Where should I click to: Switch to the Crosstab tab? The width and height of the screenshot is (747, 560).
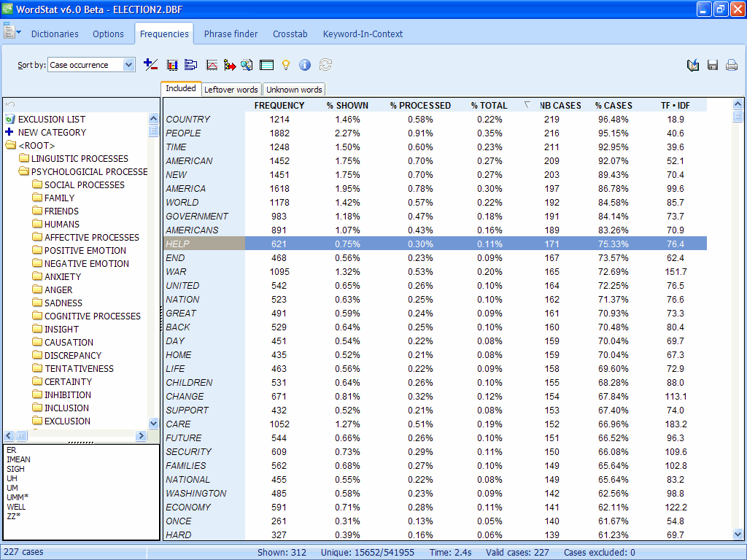coord(290,34)
